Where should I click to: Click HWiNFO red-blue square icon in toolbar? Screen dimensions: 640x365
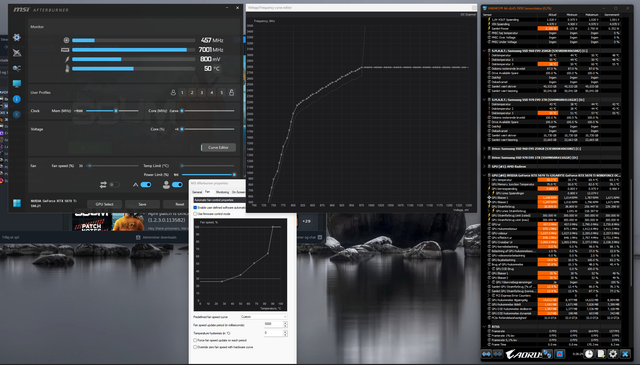tap(560, 354)
